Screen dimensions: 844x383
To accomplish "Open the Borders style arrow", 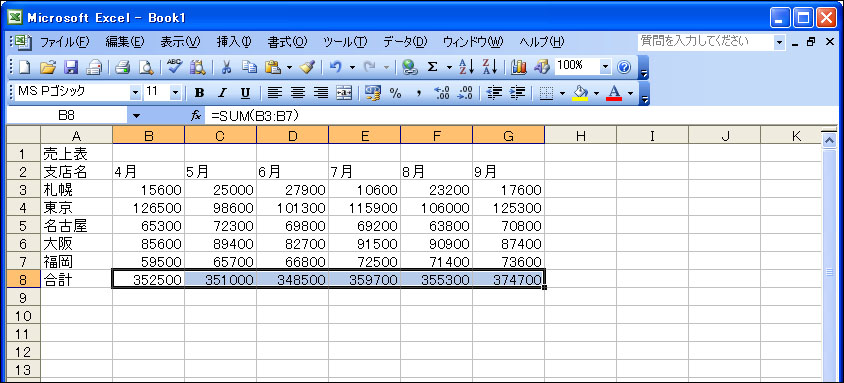I will pyautogui.click(x=562, y=94).
